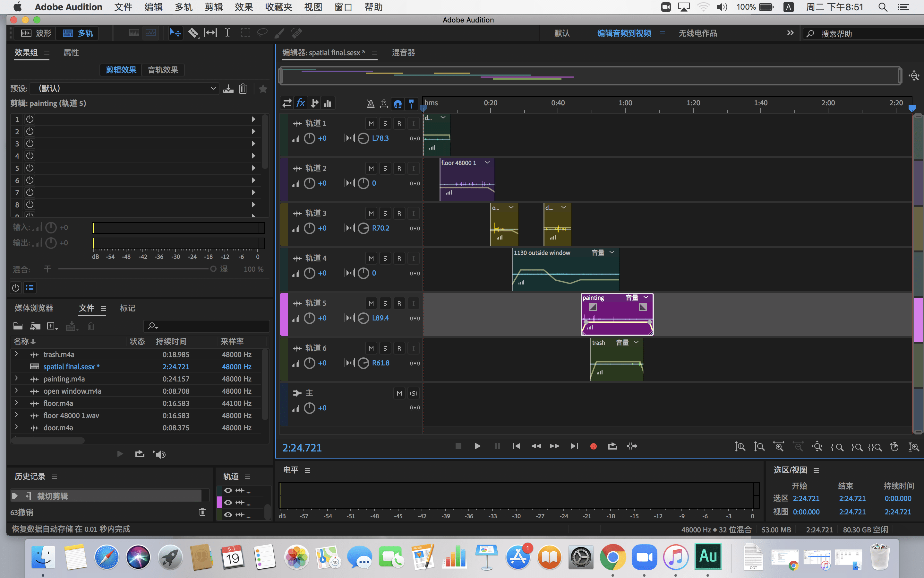Save effects preset with download icon
The width and height of the screenshot is (924, 578).
coord(228,89)
